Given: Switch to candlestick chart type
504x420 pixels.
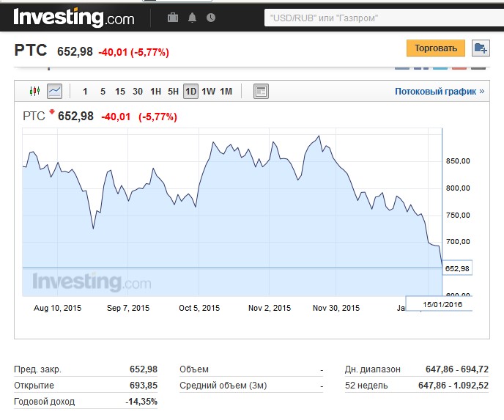Looking at the screenshot, I should (34, 92).
